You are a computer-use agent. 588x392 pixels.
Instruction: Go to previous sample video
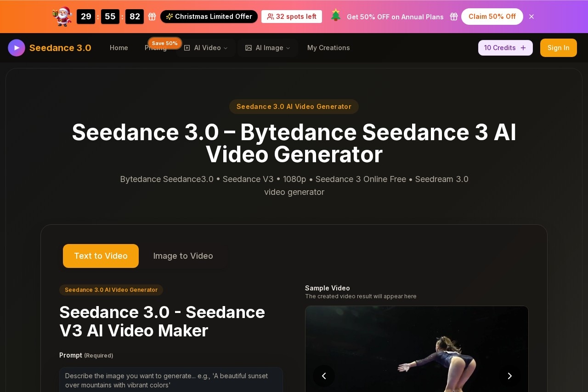[324, 376]
